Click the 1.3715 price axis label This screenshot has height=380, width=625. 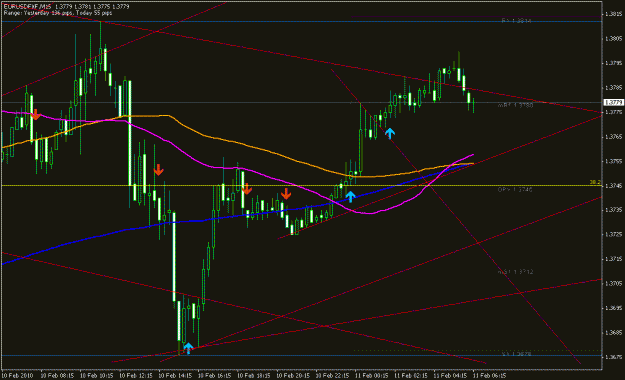[614, 259]
